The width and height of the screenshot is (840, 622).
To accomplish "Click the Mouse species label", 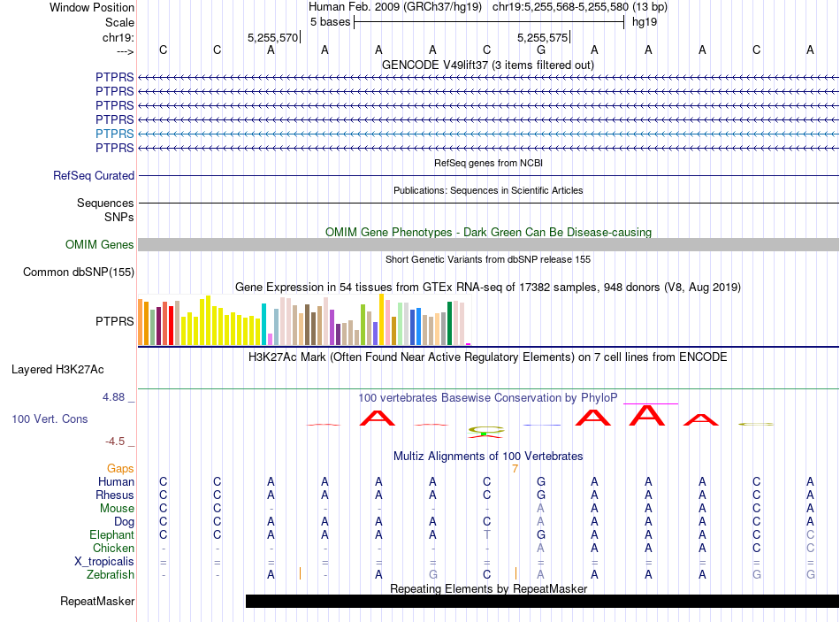I will [117, 508].
